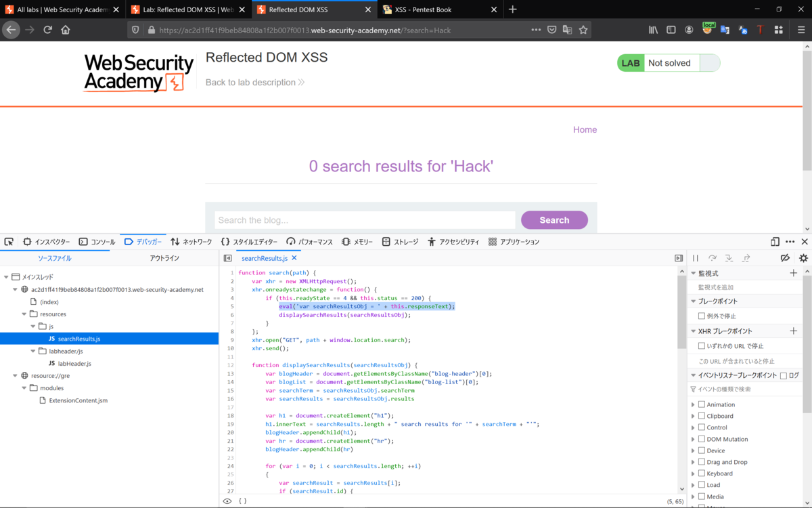Open the Library icon in Firefox toolbar

point(654,30)
